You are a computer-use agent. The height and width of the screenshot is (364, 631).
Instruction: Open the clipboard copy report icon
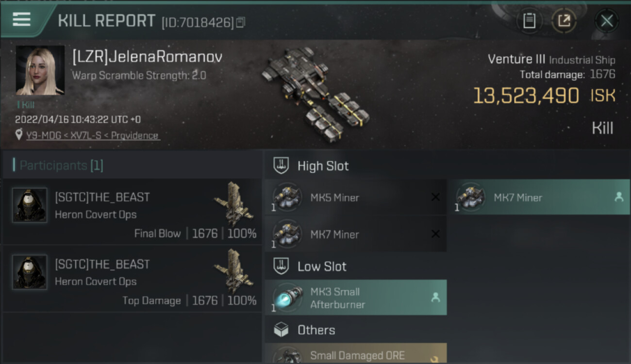529,21
